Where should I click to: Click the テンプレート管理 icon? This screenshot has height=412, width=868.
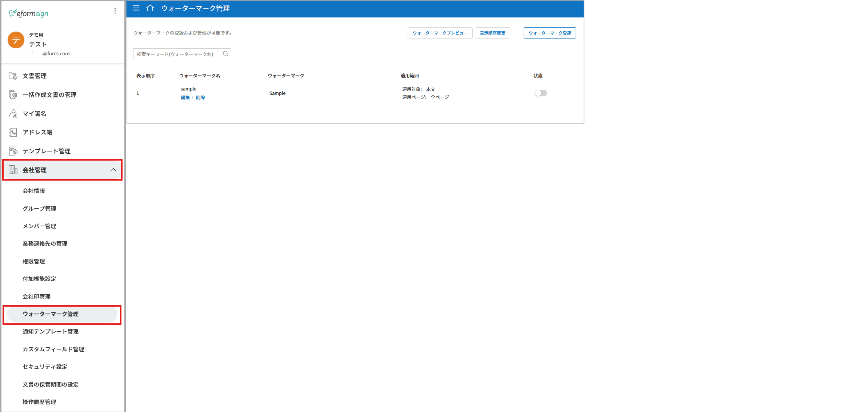click(x=13, y=151)
